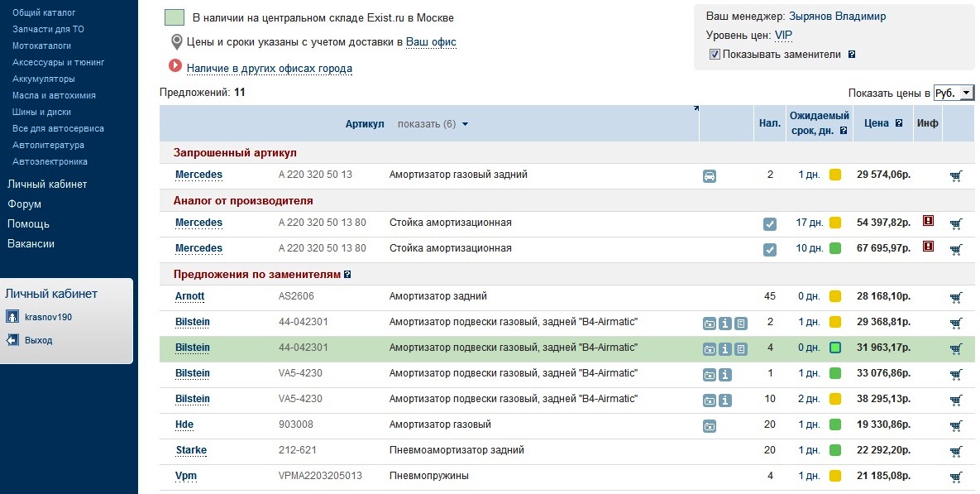Click yellow status indicator in Arnott row
The image size is (980, 494).
click(835, 296)
